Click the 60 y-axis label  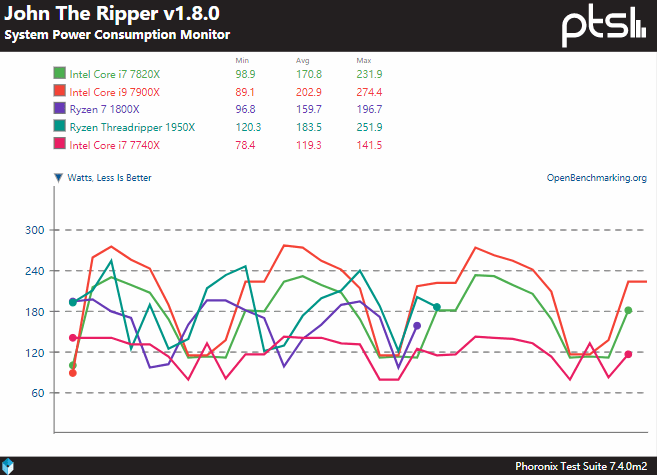coord(38,393)
